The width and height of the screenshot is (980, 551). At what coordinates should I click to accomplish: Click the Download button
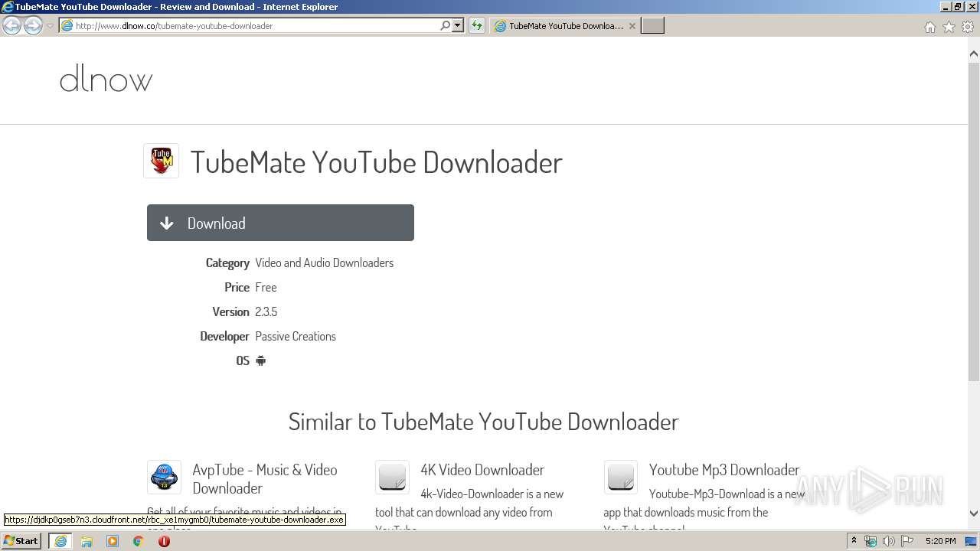280,223
